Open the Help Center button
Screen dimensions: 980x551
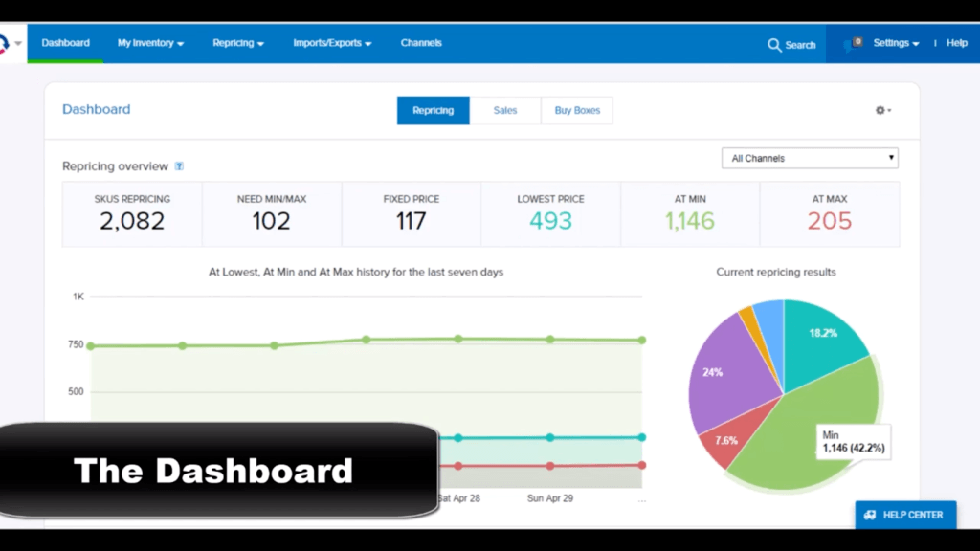tap(905, 515)
